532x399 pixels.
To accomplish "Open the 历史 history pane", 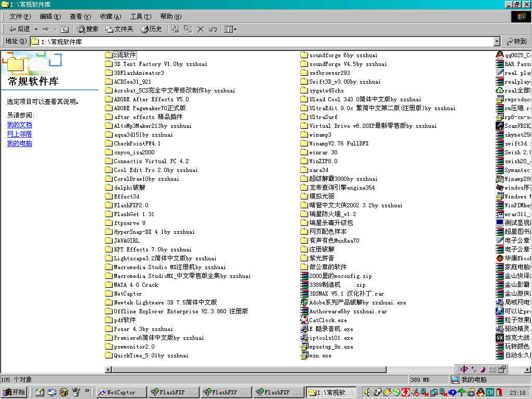I will click(151, 29).
